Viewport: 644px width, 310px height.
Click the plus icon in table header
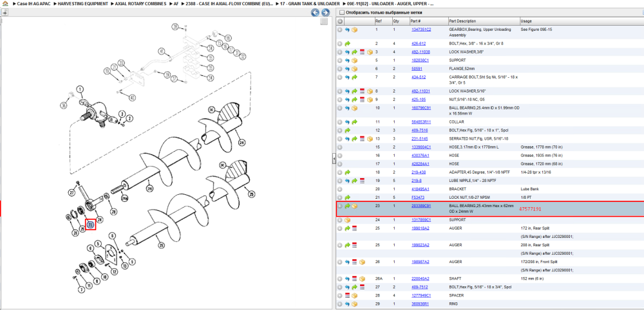(x=340, y=21)
